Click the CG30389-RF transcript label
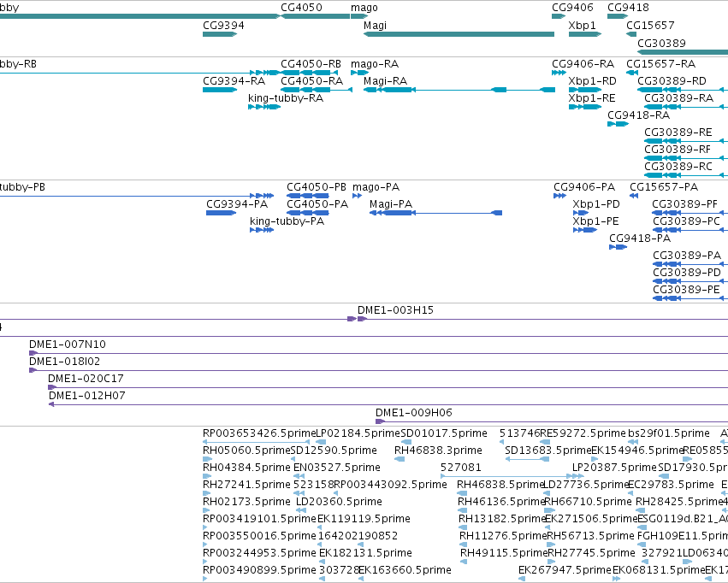The image size is (728, 583). click(678, 150)
